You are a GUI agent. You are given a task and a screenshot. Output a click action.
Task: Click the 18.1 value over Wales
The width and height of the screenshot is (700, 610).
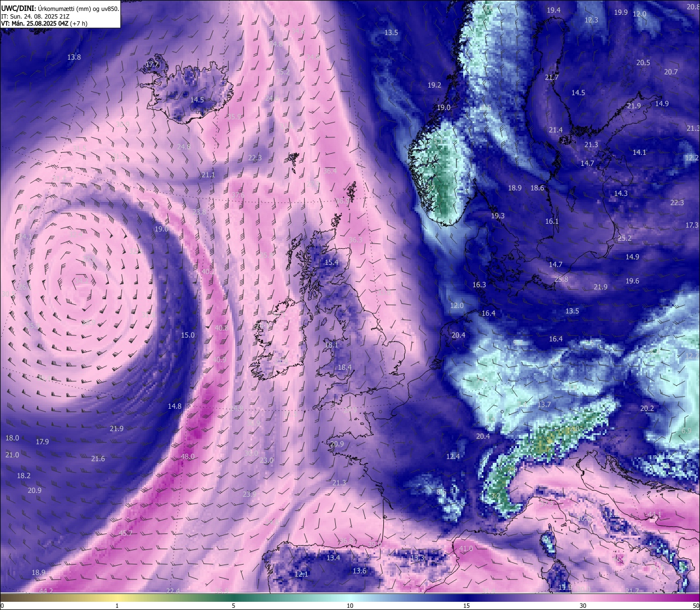332,345
